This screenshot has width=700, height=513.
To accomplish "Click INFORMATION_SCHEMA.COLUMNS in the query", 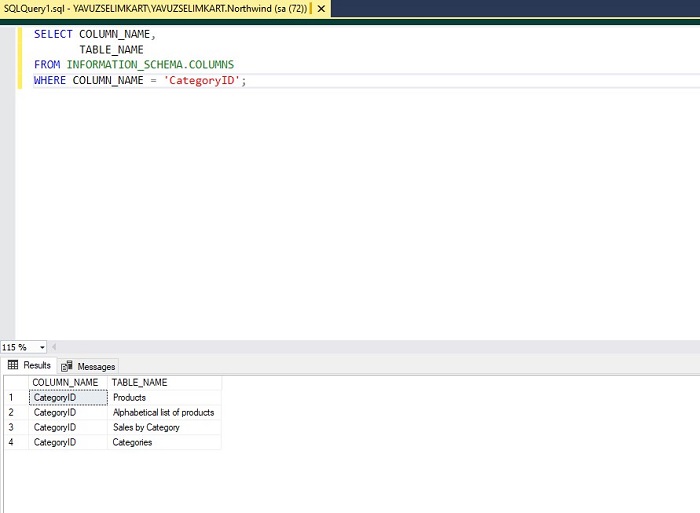I will click(x=150, y=65).
